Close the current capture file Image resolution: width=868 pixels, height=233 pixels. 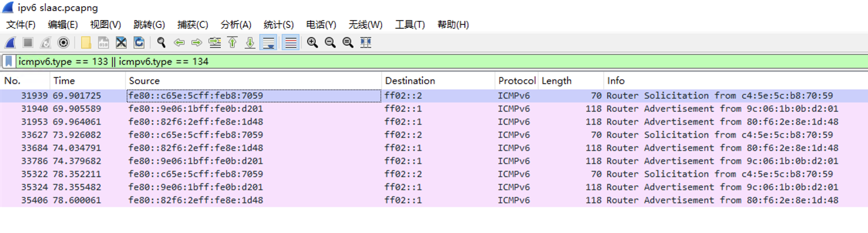[x=121, y=42]
